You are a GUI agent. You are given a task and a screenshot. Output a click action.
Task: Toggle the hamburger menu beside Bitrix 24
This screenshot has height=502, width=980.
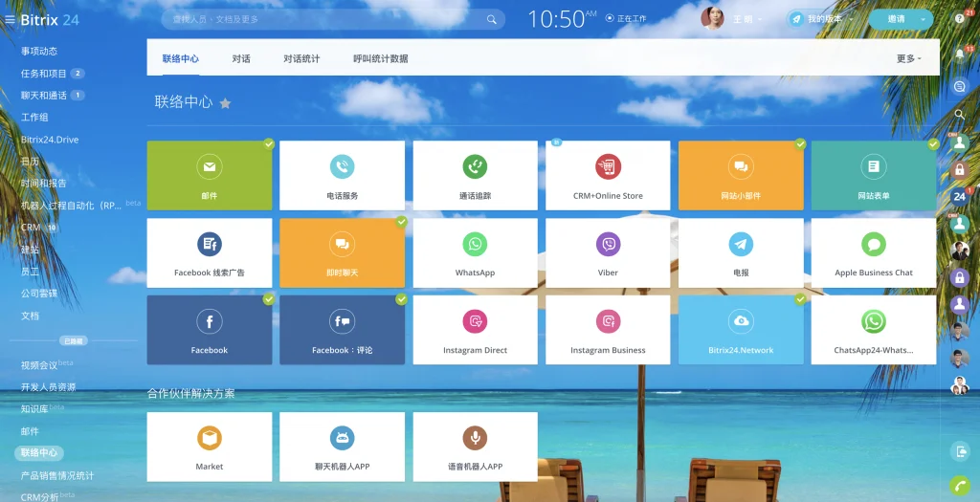[x=11, y=19]
